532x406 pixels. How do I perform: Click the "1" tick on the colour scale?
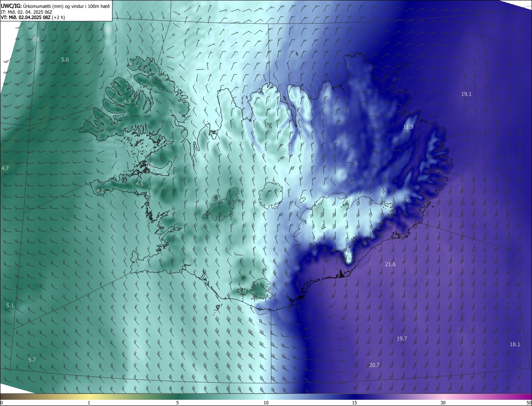89,403
